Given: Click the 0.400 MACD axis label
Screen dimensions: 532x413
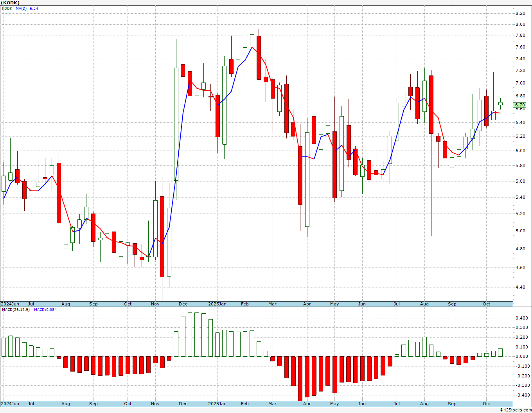Looking at the screenshot, I should (x=521, y=318).
